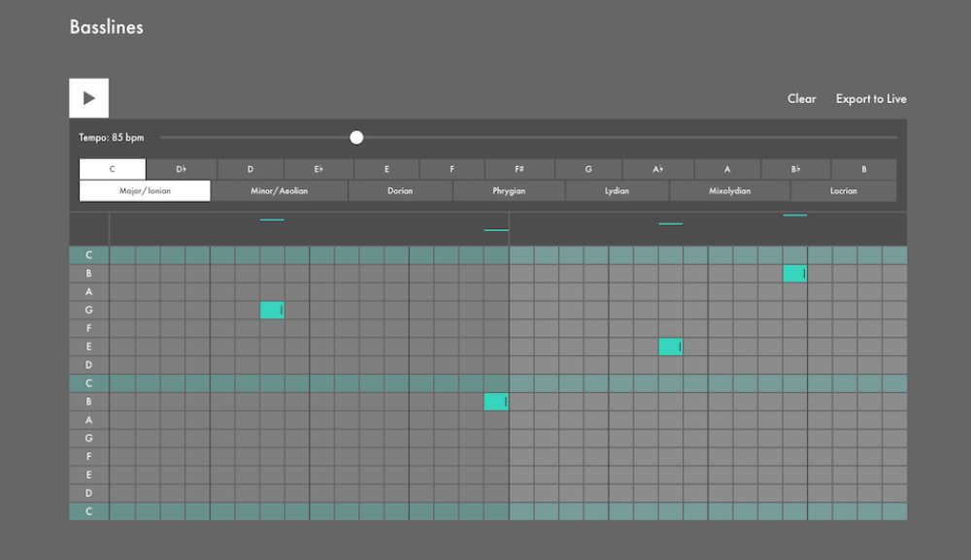Select the C key
This screenshot has width=971, height=560.
pyautogui.click(x=112, y=168)
